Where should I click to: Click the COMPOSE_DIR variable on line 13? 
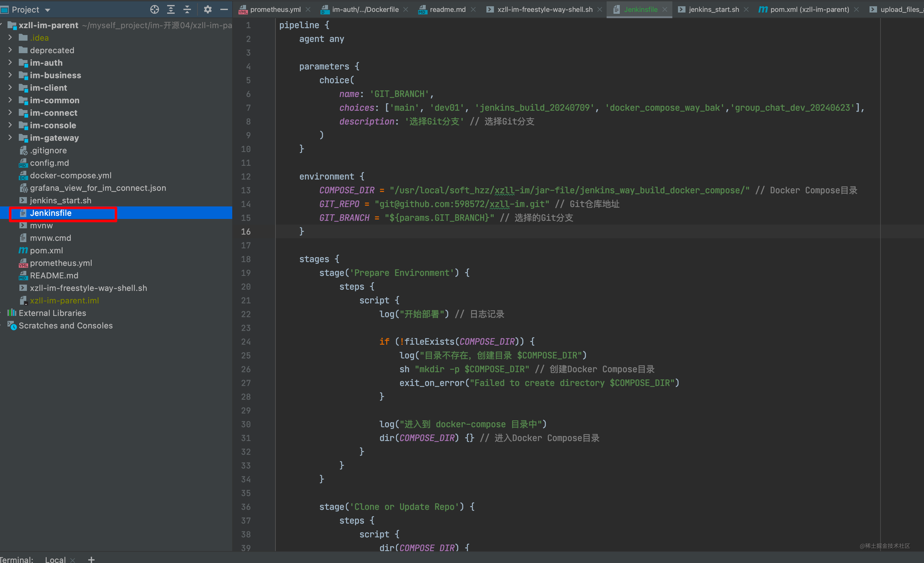pos(346,190)
